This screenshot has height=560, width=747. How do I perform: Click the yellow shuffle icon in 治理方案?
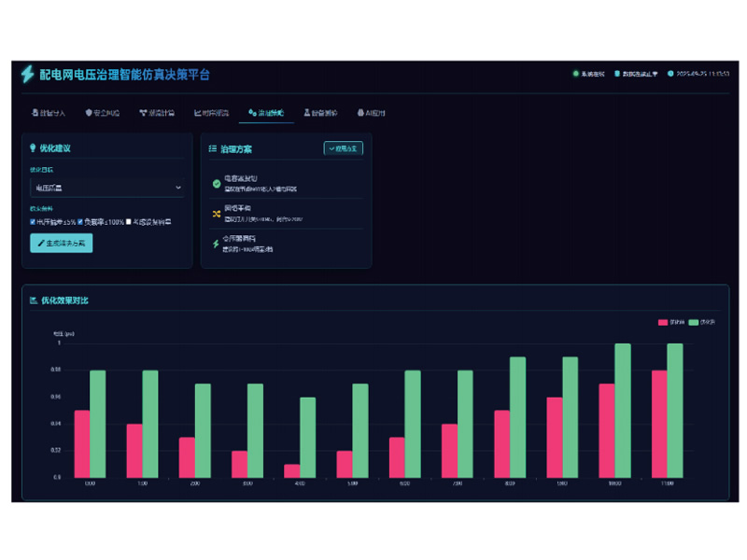coord(216,214)
